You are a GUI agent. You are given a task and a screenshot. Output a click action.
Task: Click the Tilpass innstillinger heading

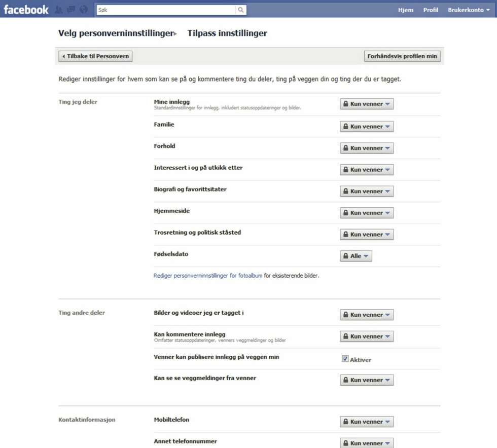coord(227,33)
